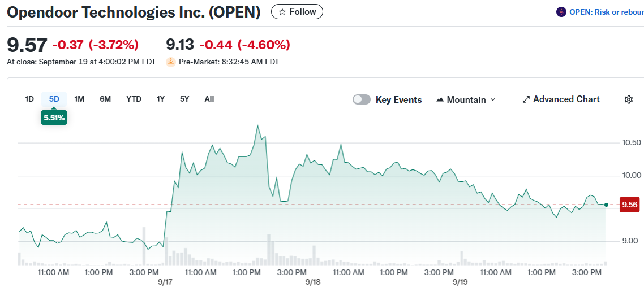Click the pre-market sunrise icon

pyautogui.click(x=171, y=62)
